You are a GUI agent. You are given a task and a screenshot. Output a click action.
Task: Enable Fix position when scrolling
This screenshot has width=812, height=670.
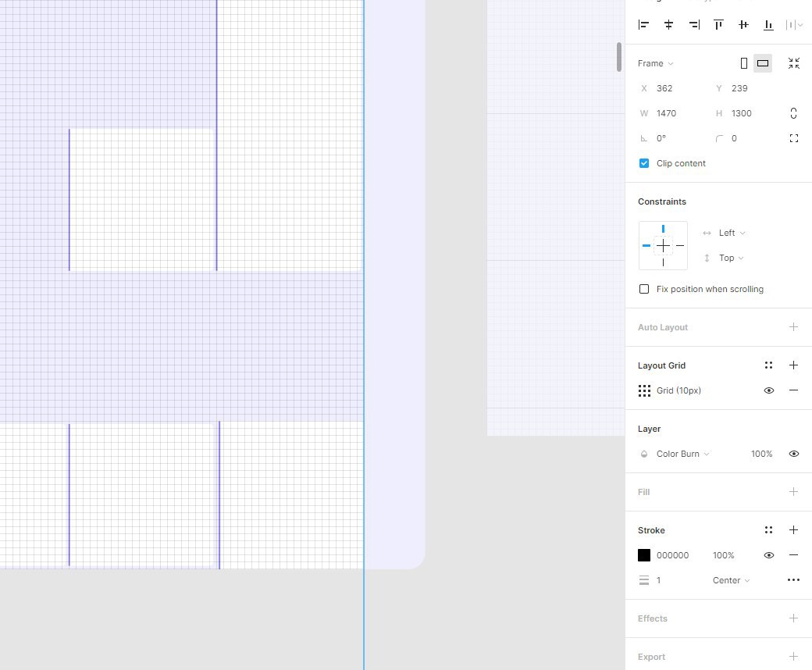(x=643, y=289)
